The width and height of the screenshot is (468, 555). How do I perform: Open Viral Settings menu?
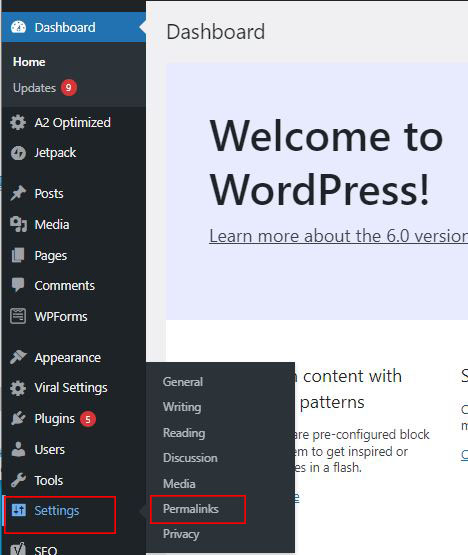(71, 388)
